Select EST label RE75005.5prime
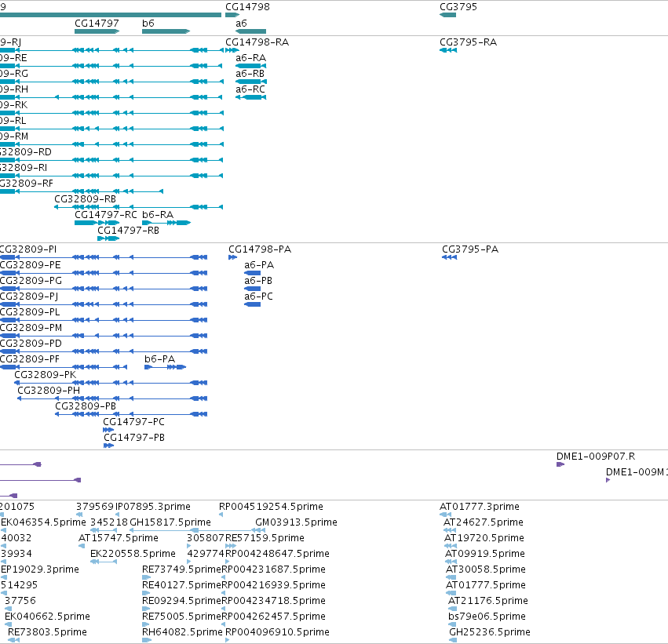668x644 pixels. click(182, 617)
